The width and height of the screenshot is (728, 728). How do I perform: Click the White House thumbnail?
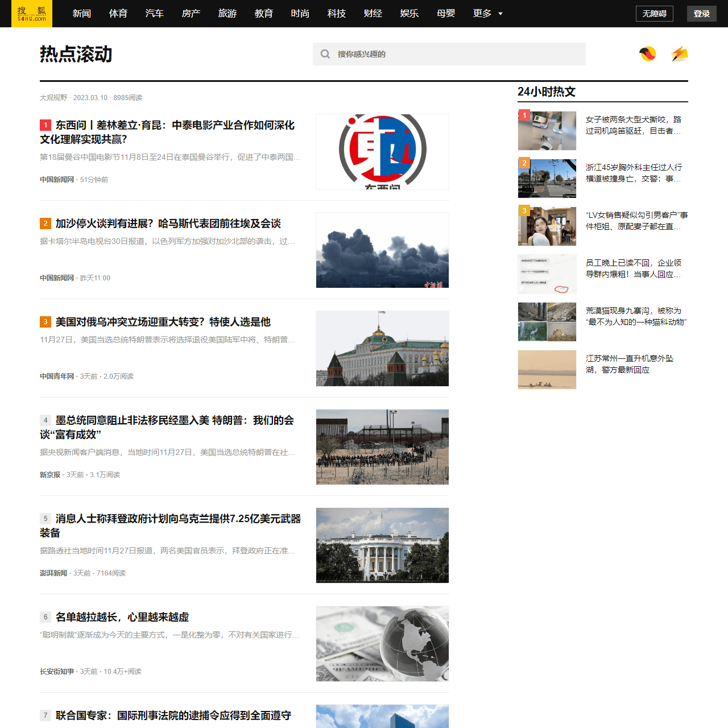click(x=382, y=545)
